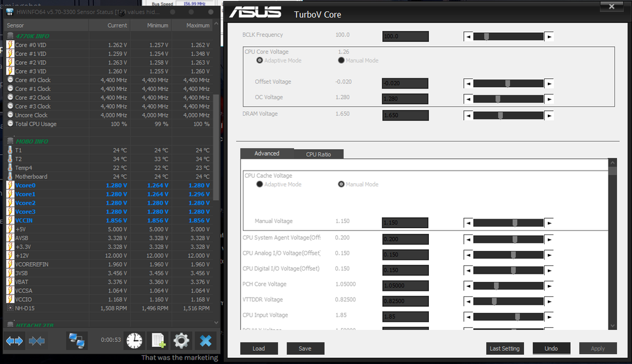632x364 pixels.
Task: Click the Apply button
Action: click(x=598, y=348)
